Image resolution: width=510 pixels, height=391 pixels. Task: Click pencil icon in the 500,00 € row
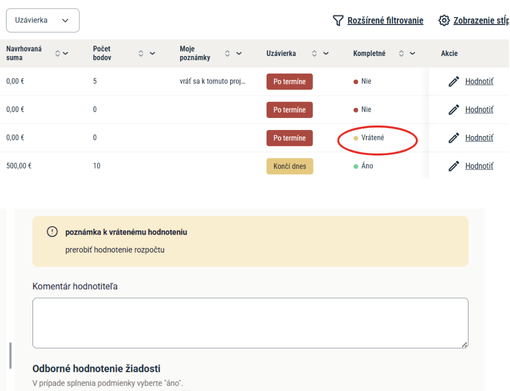[x=454, y=166]
